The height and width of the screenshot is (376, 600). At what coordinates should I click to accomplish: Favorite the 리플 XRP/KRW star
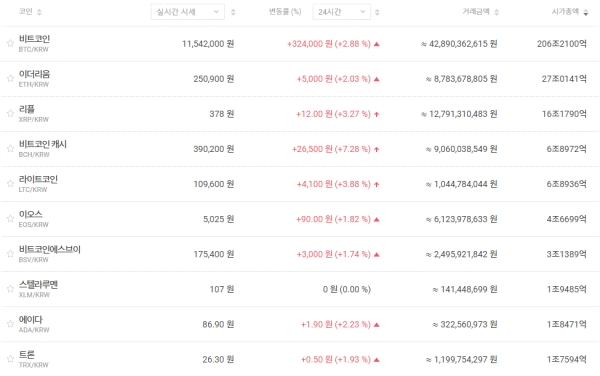click(10, 113)
